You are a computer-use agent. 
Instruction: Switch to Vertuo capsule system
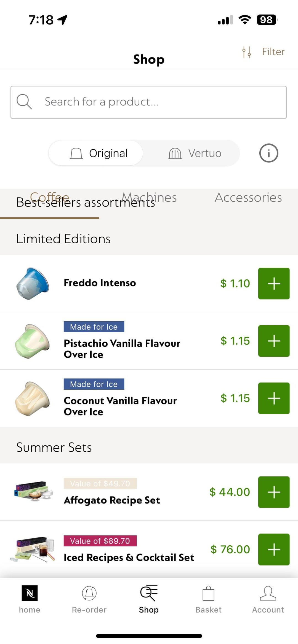[x=195, y=153]
